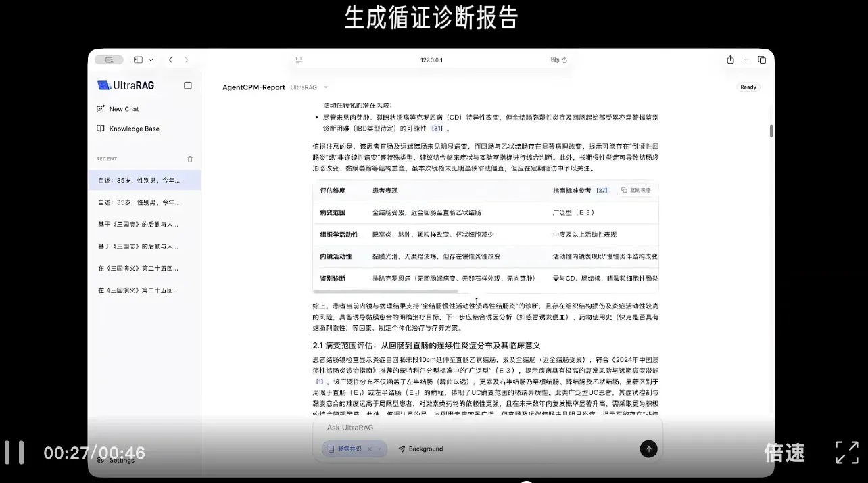
Task: Go forward in browser history
Action: tap(187, 60)
